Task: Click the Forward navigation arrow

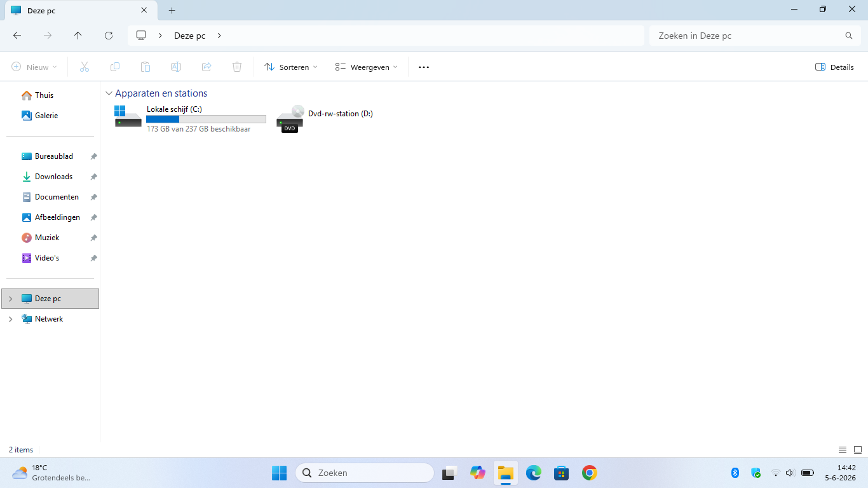Action: pos(48,36)
